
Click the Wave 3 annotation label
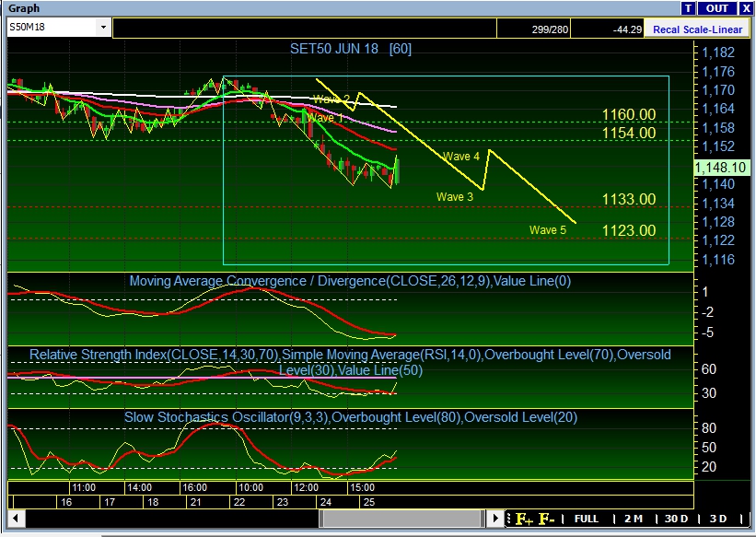pyautogui.click(x=455, y=197)
